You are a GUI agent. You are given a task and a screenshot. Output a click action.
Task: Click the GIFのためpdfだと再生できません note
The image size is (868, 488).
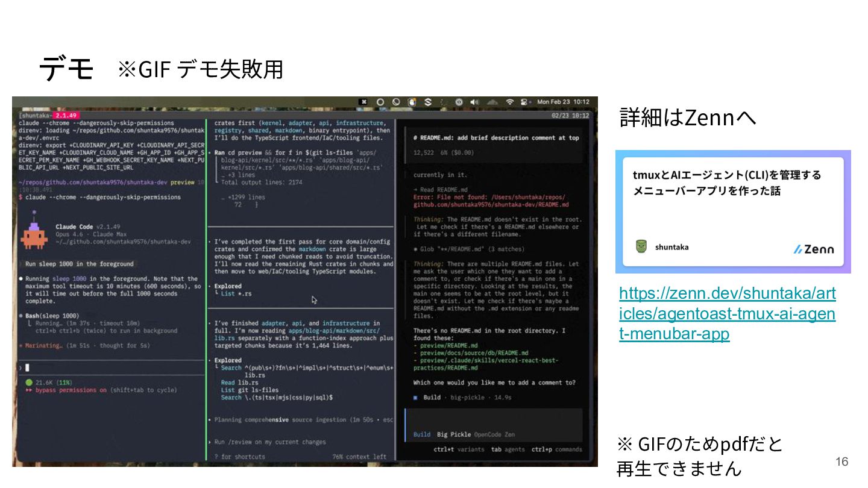pyautogui.click(x=699, y=456)
